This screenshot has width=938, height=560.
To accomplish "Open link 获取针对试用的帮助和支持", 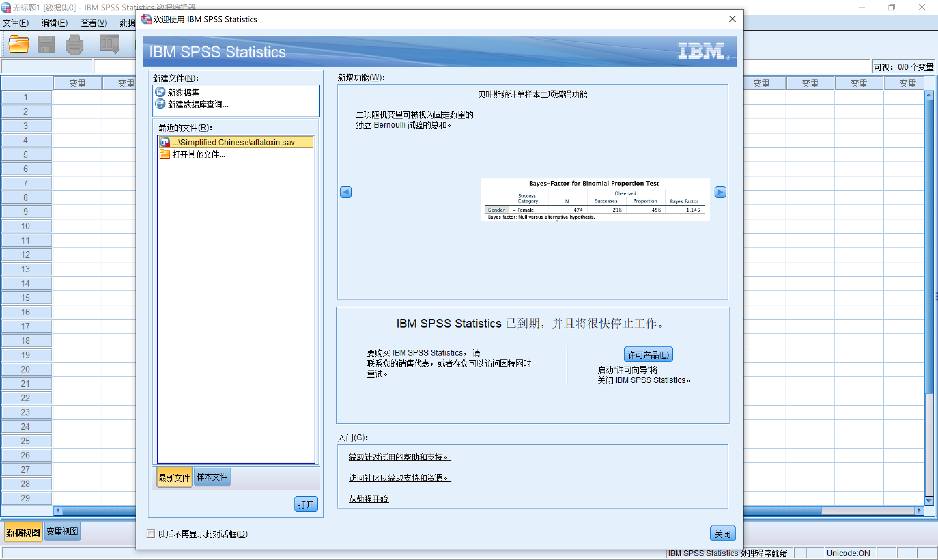I will [x=400, y=457].
